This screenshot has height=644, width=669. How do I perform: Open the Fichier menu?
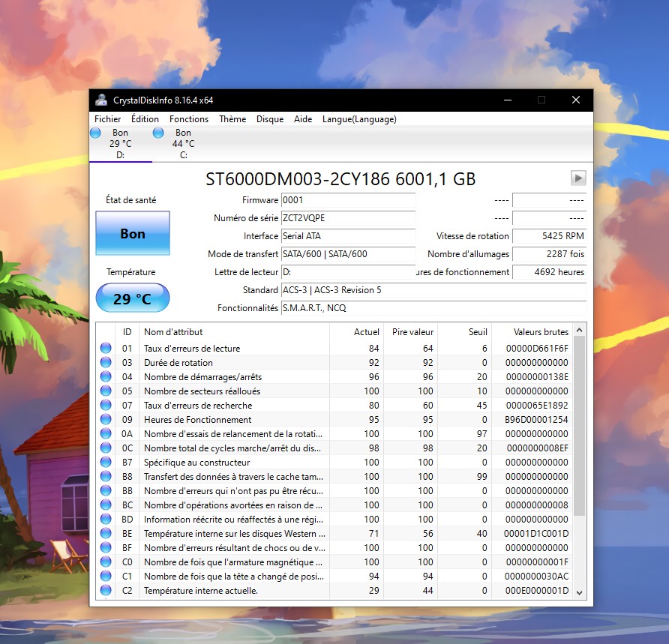pos(107,119)
